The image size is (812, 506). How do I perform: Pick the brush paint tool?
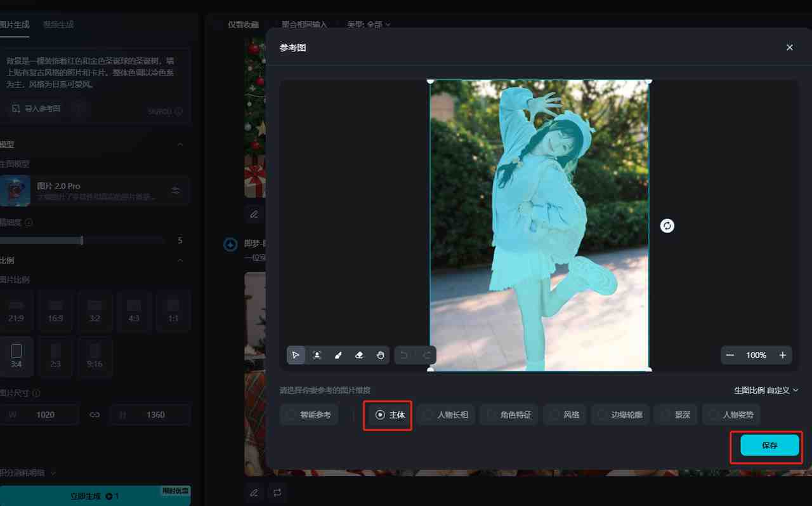click(x=338, y=355)
